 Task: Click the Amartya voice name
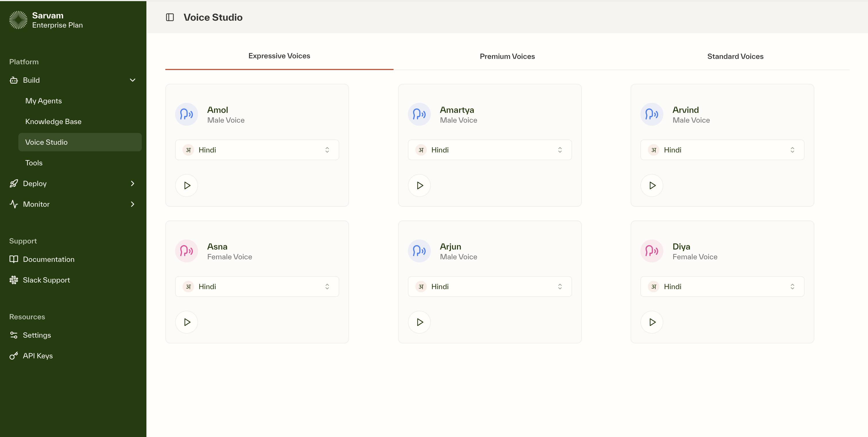[457, 110]
